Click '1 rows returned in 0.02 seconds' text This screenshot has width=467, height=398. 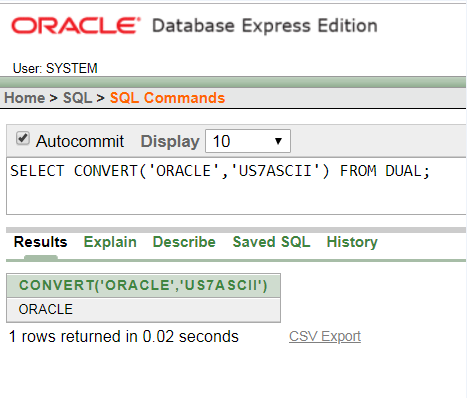(x=124, y=336)
